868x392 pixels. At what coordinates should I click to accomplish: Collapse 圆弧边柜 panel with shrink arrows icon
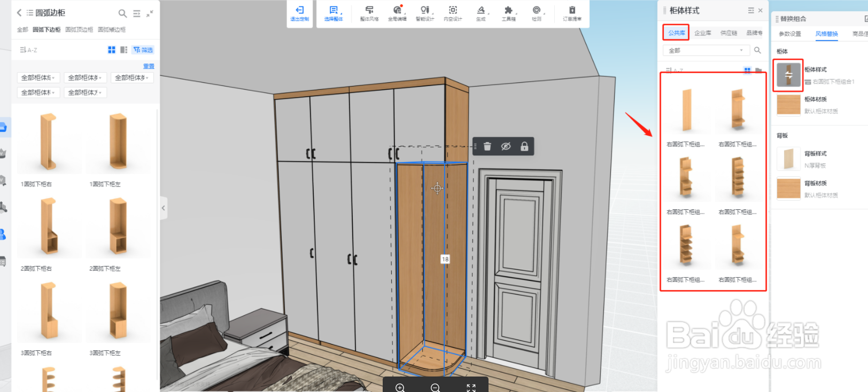(x=150, y=13)
